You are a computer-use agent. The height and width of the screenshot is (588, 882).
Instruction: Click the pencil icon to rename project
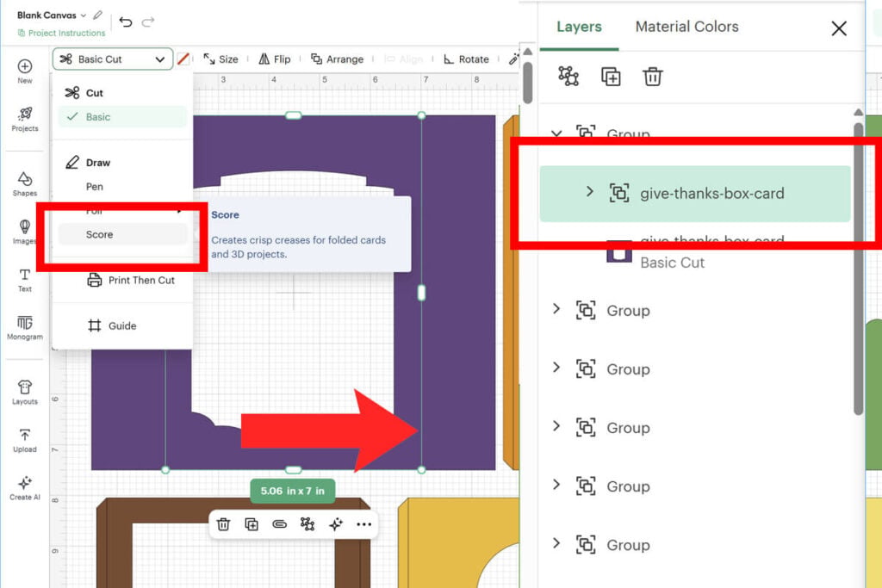click(x=98, y=15)
